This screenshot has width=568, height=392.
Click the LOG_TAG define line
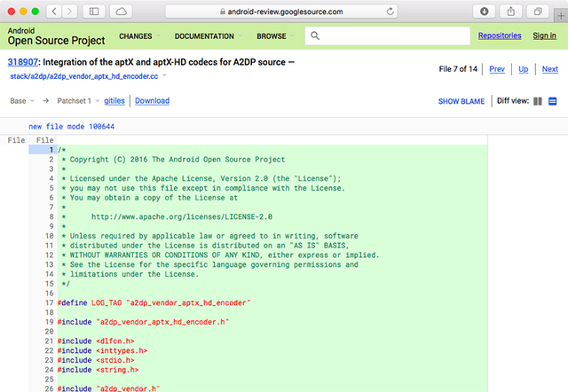[x=154, y=302]
